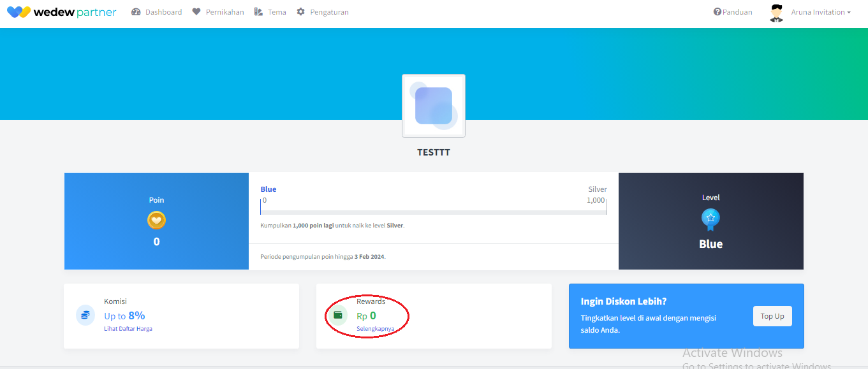This screenshot has height=369, width=868.
Task: Click the gold Poin coin icon
Action: point(156,221)
